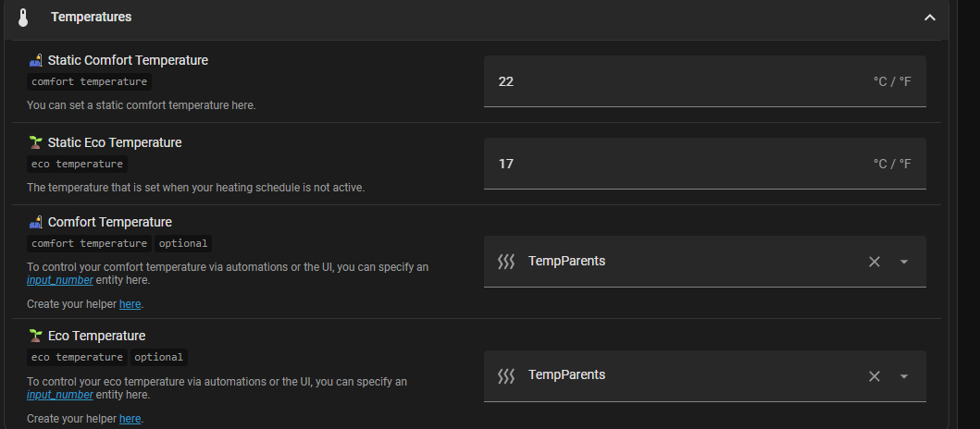The height and width of the screenshot is (429, 980).
Task: Click the Comfort Temperature emoji icon
Action: [36, 222]
